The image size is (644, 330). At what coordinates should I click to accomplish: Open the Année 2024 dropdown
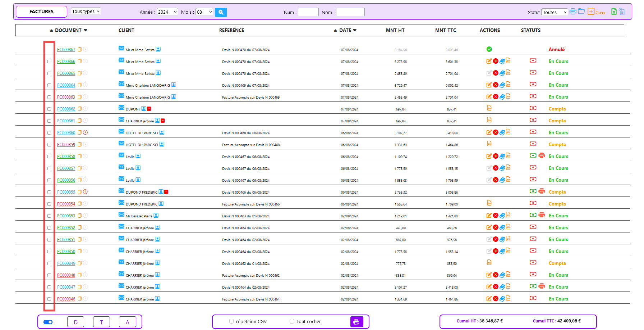[167, 12]
